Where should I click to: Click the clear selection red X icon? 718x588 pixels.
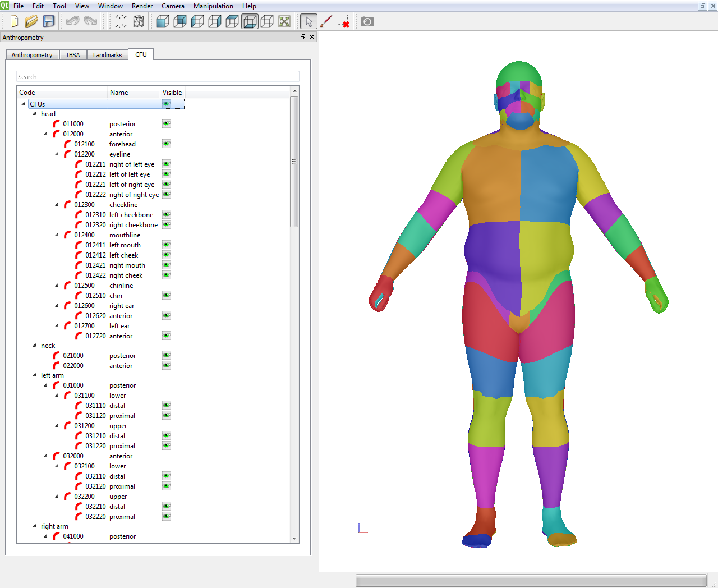(343, 21)
